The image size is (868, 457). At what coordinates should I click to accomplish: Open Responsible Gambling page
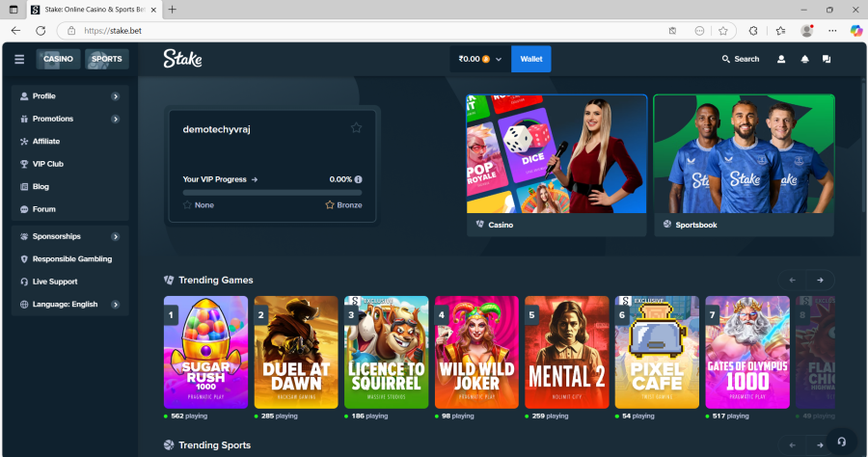(x=70, y=259)
